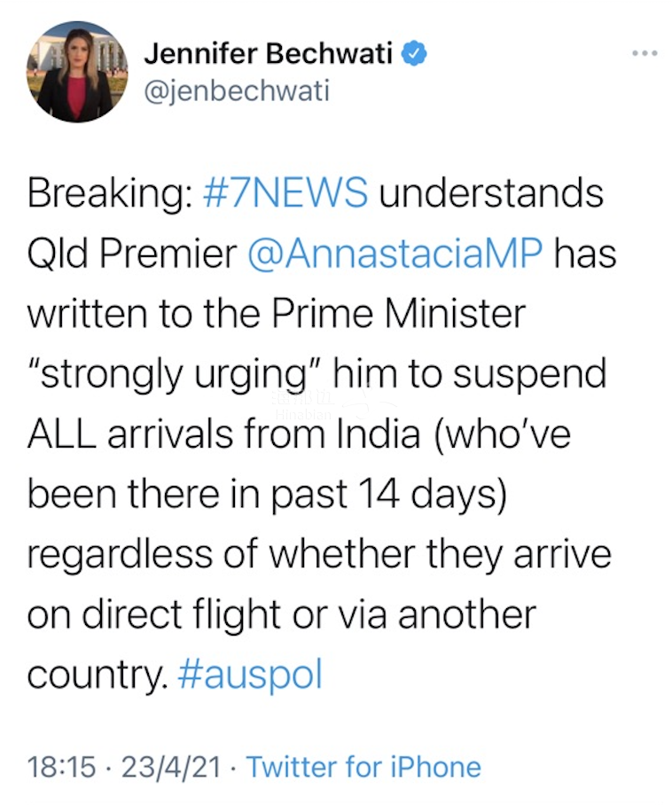Click the "ALL arrivals from India" text
Viewport: 672px width, 805px height.
click(x=223, y=434)
